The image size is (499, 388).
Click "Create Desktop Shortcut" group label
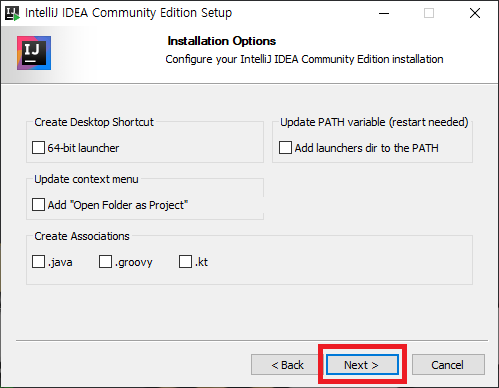pyautogui.click(x=94, y=122)
